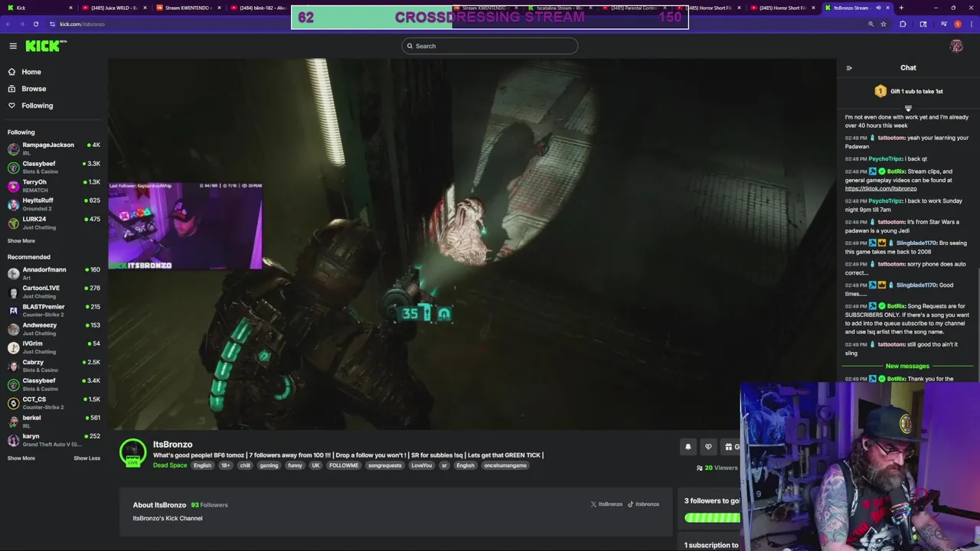Select the FOLLOWME tag
Image resolution: width=980 pixels, height=551 pixels.
344,465
